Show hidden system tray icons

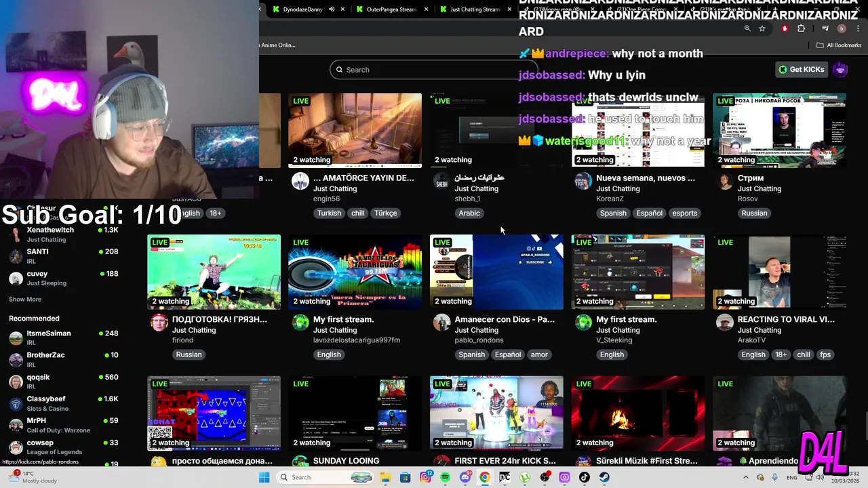pyautogui.click(x=745, y=477)
